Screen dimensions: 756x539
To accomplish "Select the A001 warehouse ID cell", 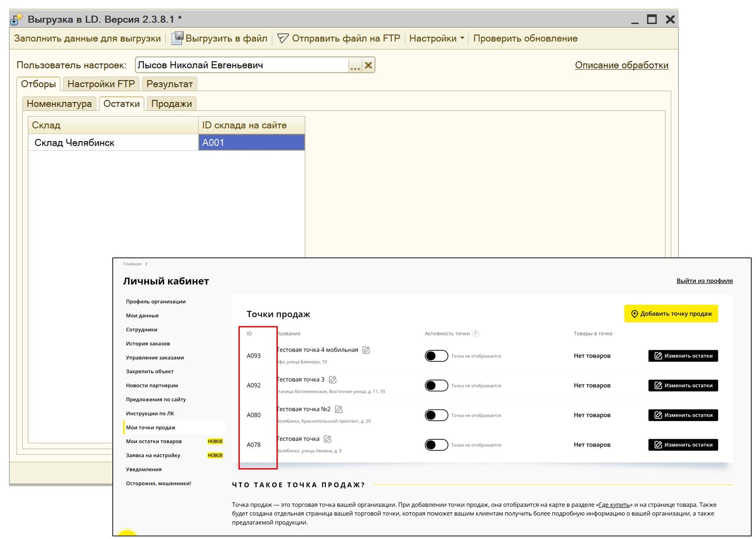I will [x=251, y=143].
